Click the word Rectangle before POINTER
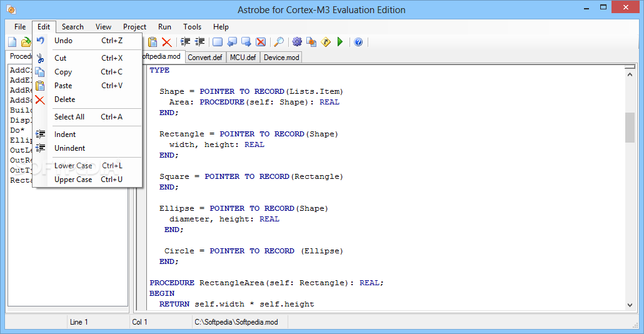The width and height of the screenshot is (644, 334). (181, 134)
